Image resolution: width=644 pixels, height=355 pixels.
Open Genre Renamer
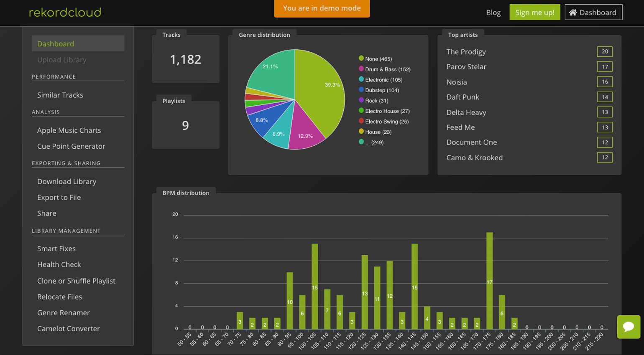point(64,312)
